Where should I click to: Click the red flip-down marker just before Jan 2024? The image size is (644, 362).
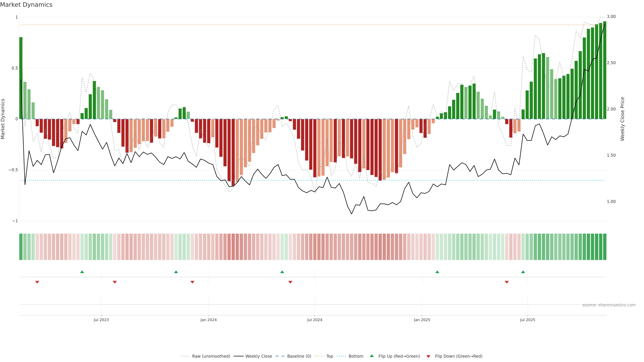click(192, 282)
